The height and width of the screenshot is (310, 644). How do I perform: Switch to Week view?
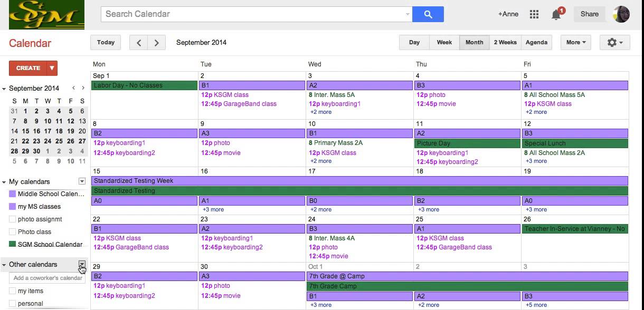(444, 43)
